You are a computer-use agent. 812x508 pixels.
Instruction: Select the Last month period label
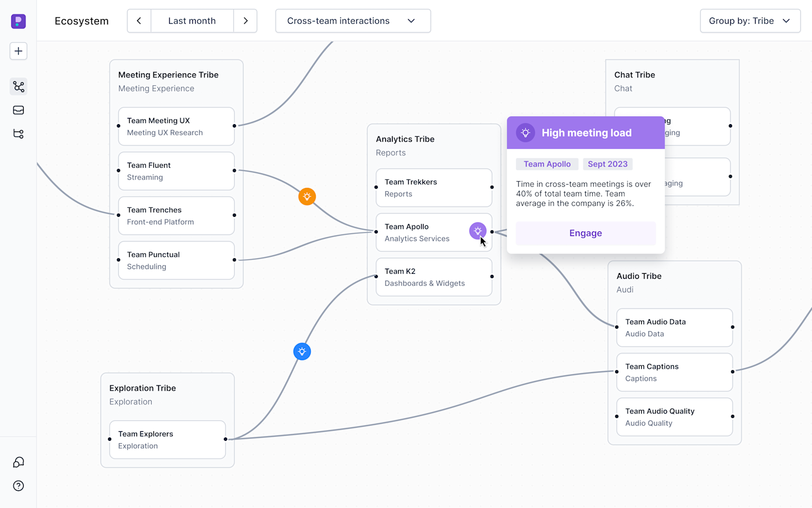(192, 20)
